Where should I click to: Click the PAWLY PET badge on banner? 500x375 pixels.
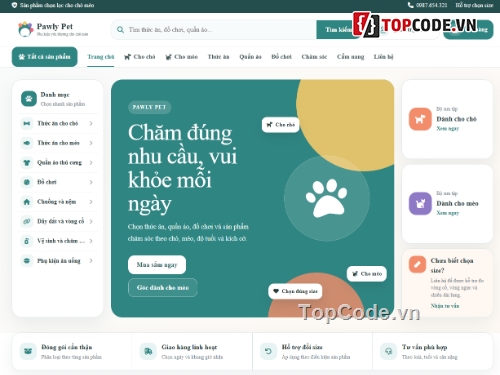pos(149,107)
